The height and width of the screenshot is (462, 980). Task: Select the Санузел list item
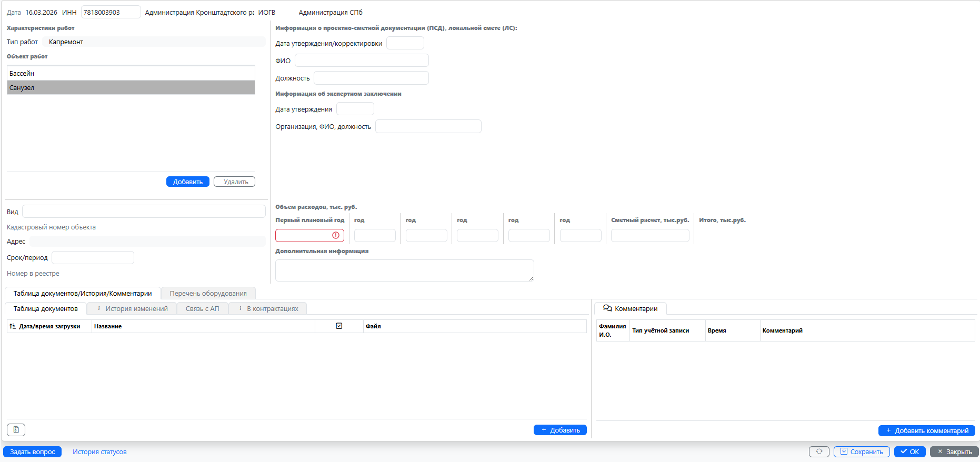coord(131,88)
